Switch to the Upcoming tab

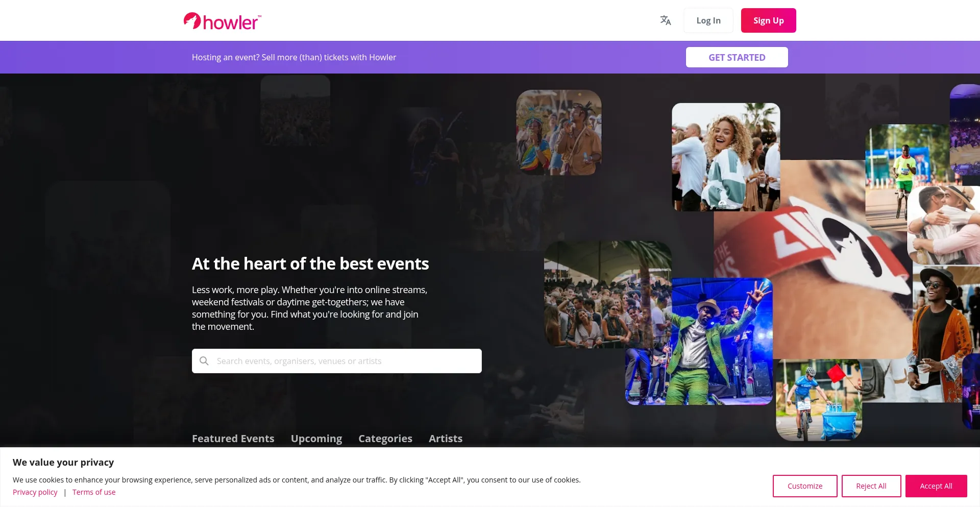(316, 439)
